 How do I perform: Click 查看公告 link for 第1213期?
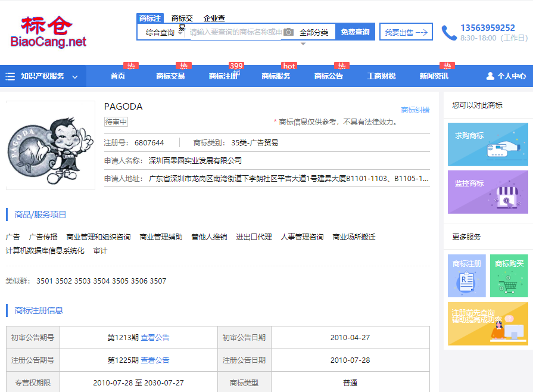pos(155,338)
